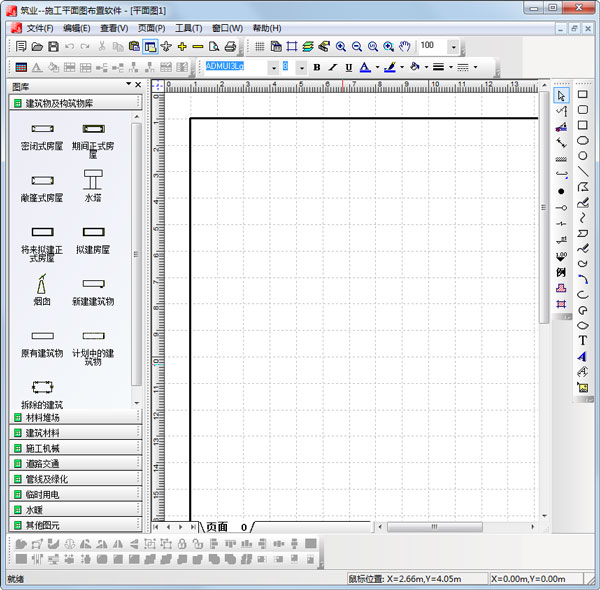Select the Rounded rectangle tool
The height and width of the screenshot is (590, 600).
(x=582, y=109)
